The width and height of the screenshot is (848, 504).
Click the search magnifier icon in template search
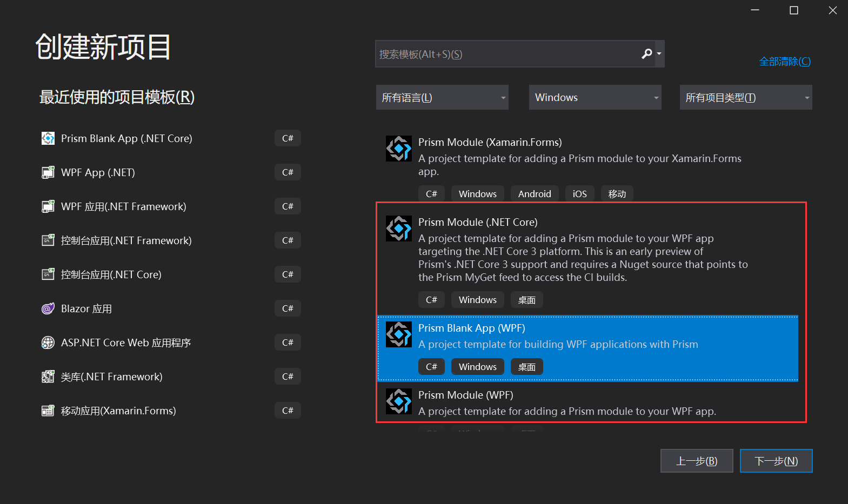646,54
